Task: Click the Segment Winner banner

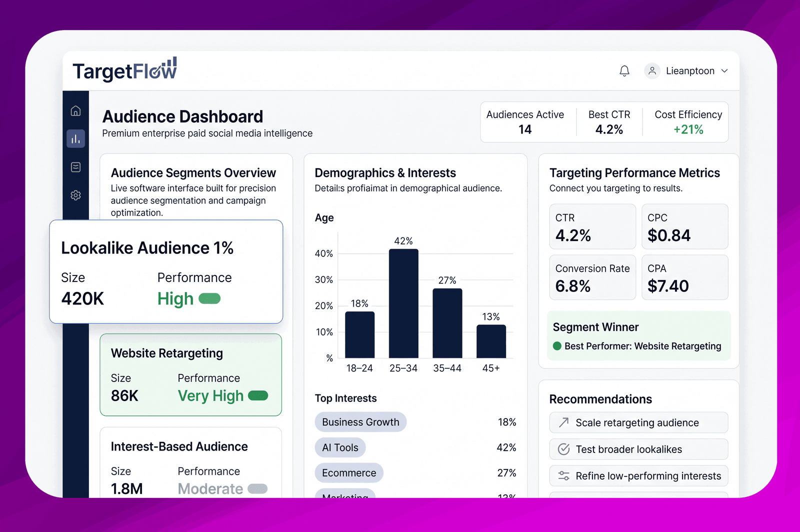Action: pyautogui.click(x=638, y=335)
